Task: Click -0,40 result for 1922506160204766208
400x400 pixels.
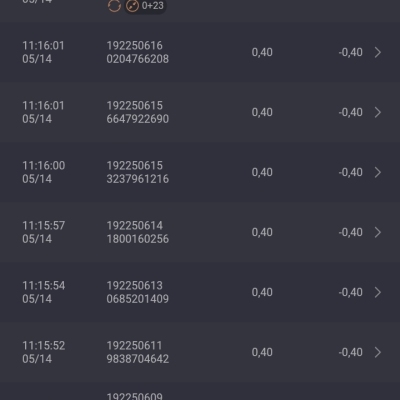Action: [351, 52]
